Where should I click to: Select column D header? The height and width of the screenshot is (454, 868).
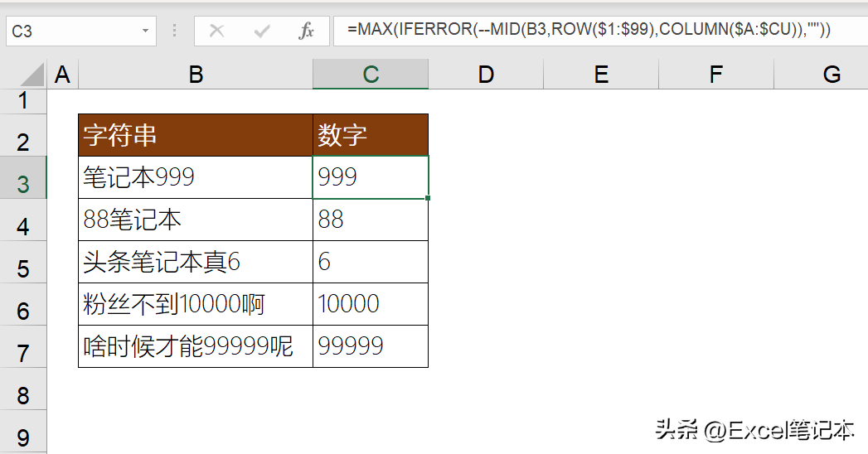(486, 75)
